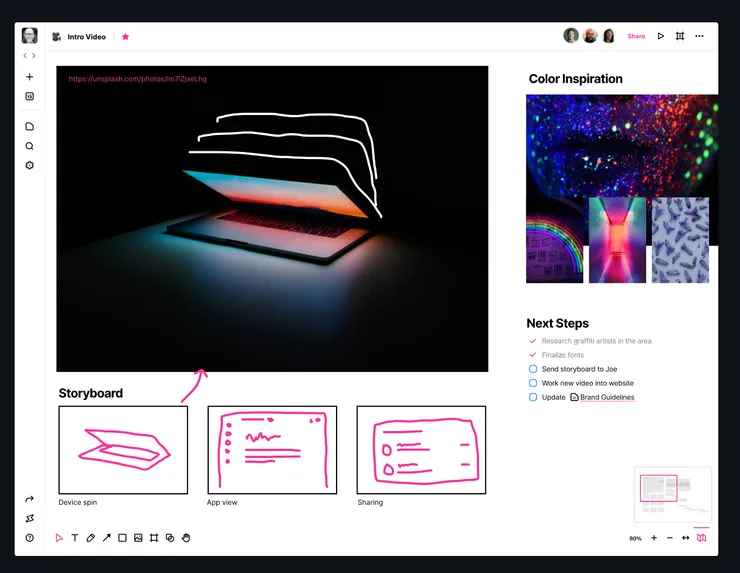Image resolution: width=740 pixels, height=573 pixels.
Task: Select the glowing laptop photo
Action: coord(272,219)
